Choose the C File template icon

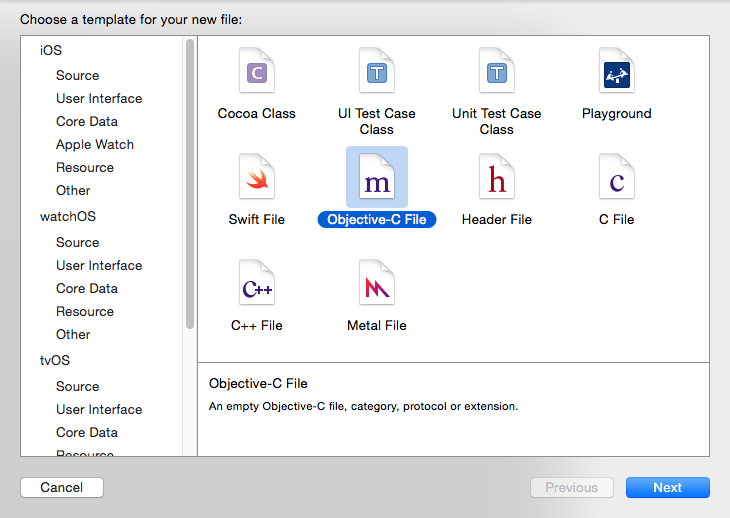(x=616, y=176)
